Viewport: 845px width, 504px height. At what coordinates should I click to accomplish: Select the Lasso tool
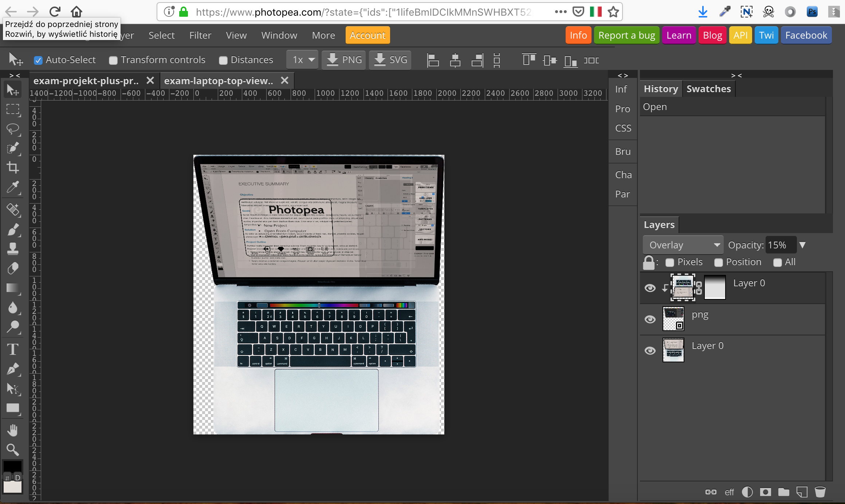tap(13, 129)
